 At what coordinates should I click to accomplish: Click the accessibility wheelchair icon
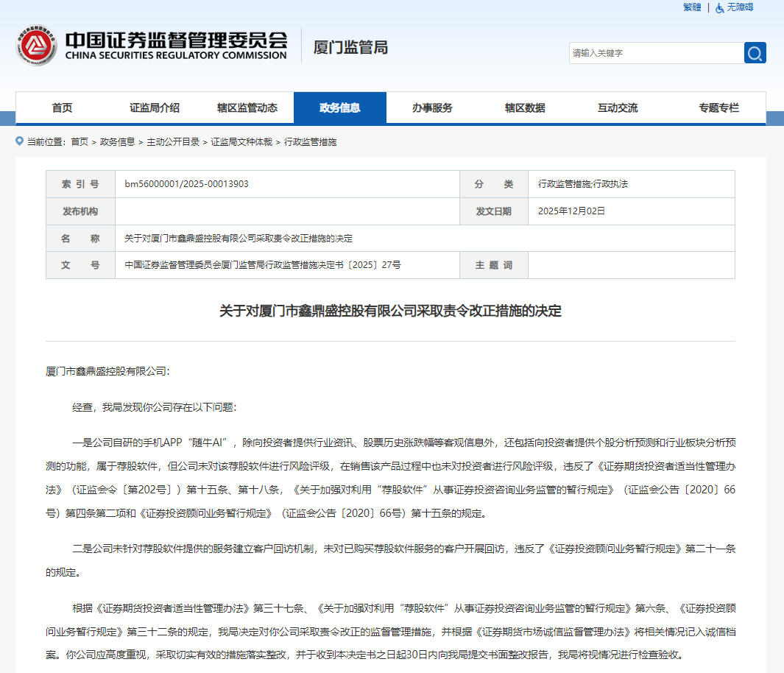719,7
